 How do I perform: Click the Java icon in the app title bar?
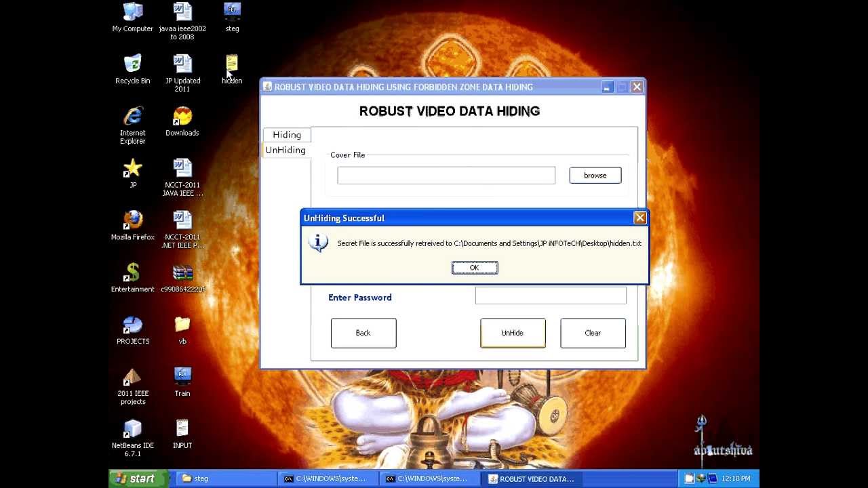tap(267, 87)
